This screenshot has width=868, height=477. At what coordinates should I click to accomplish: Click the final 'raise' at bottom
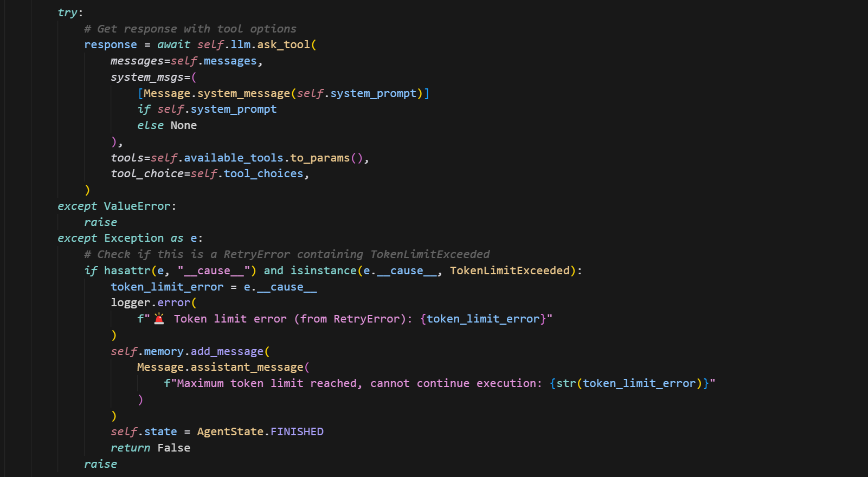pos(100,464)
